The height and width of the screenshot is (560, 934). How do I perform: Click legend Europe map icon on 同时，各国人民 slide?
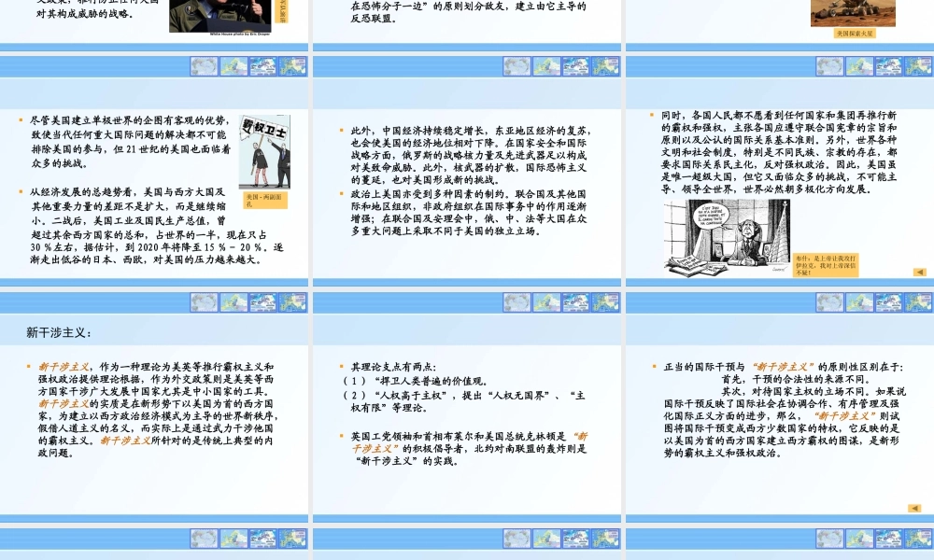point(918,66)
